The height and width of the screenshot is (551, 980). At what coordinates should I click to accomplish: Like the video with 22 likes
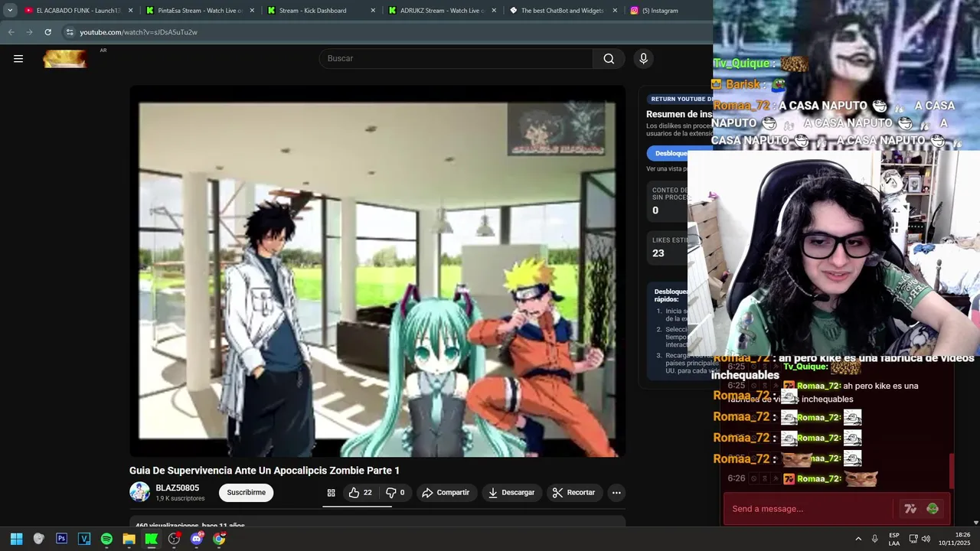[360, 493]
